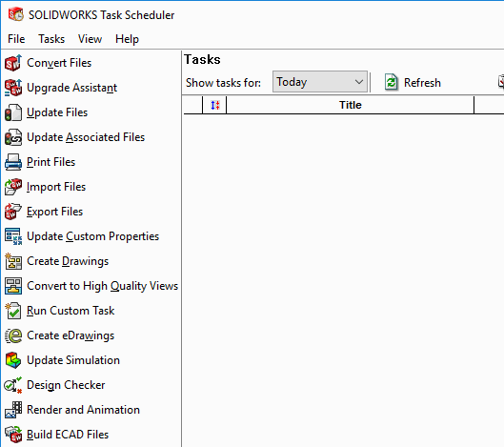Select the Build ECAD Files label
Viewport: 504px width, 447px height.
tap(68, 435)
